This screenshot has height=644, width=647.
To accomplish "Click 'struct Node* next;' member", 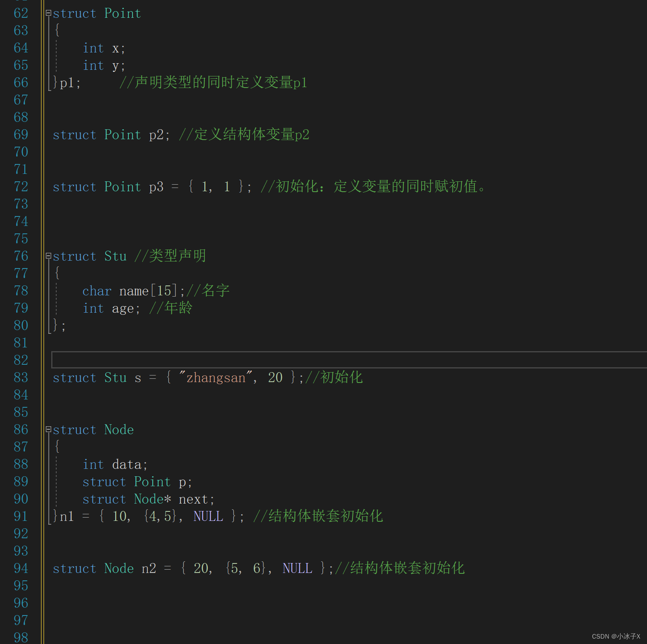I will pos(149,499).
